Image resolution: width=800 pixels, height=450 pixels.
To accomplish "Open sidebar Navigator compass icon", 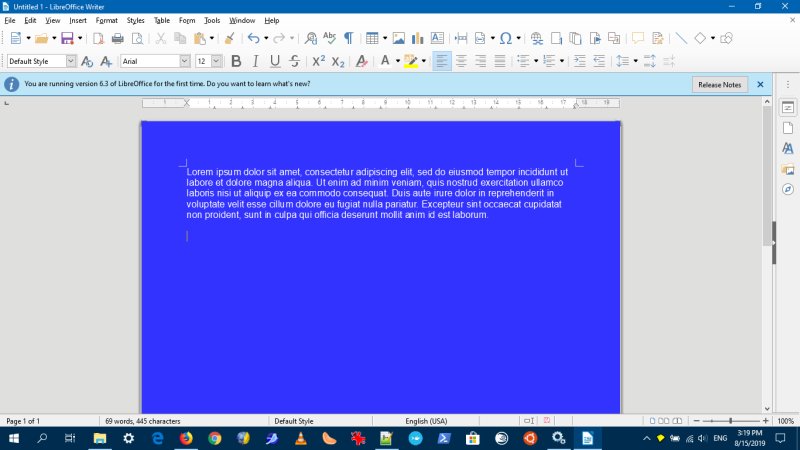I will coord(788,189).
